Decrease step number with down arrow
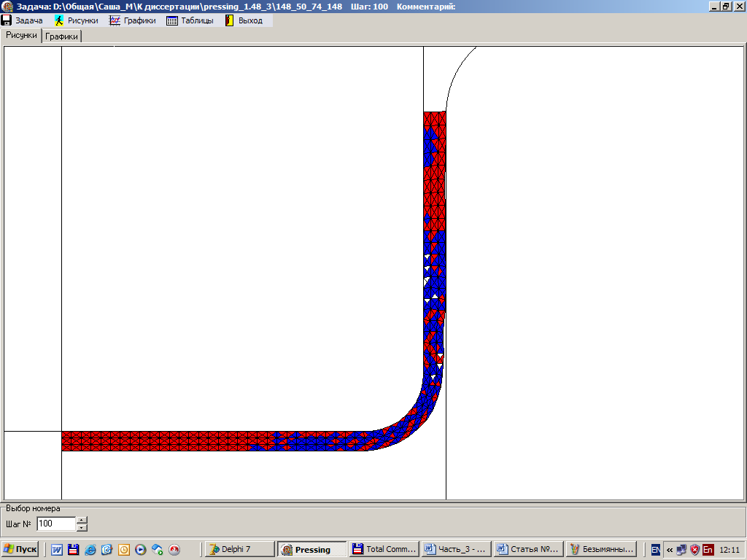 coord(82,527)
